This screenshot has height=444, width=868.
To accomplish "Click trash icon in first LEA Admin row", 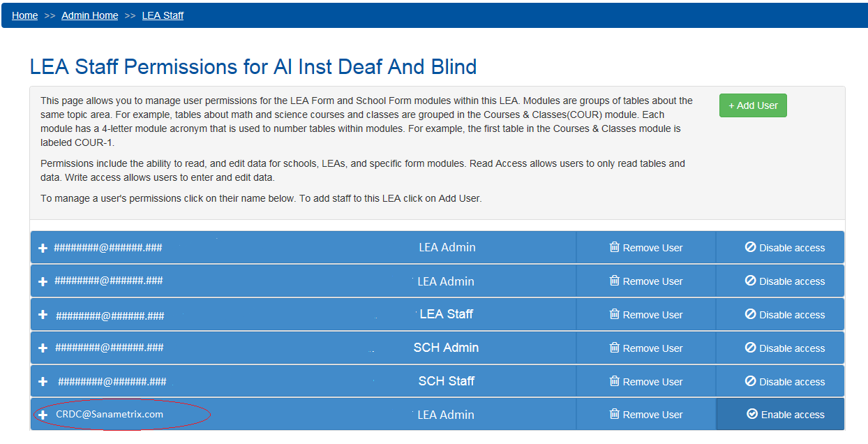I will pyautogui.click(x=614, y=247).
